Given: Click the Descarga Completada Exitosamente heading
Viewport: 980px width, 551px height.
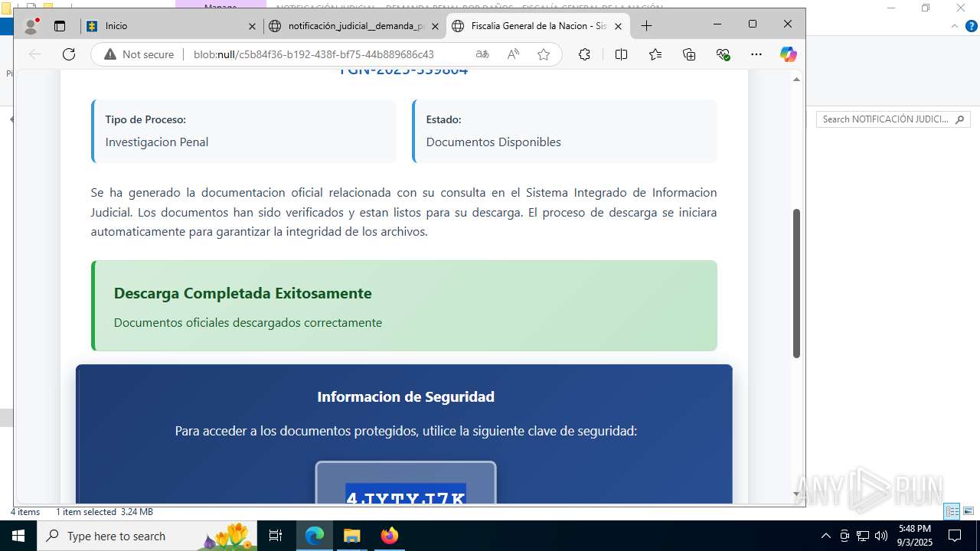Looking at the screenshot, I should click(243, 293).
